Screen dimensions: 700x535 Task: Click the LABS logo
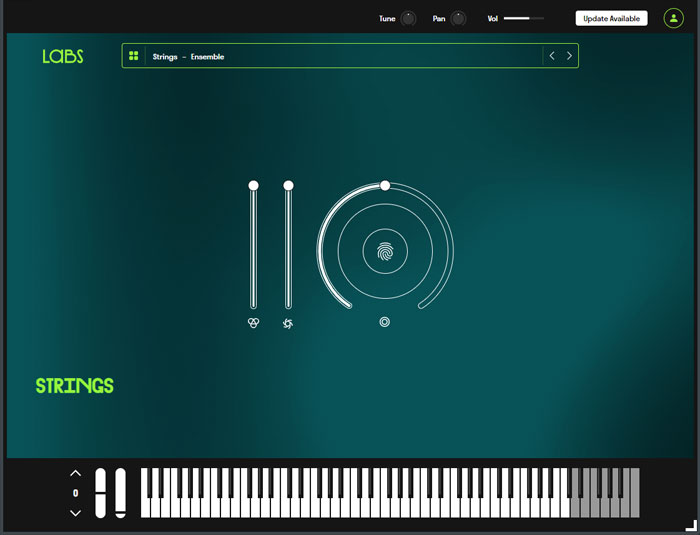click(62, 56)
